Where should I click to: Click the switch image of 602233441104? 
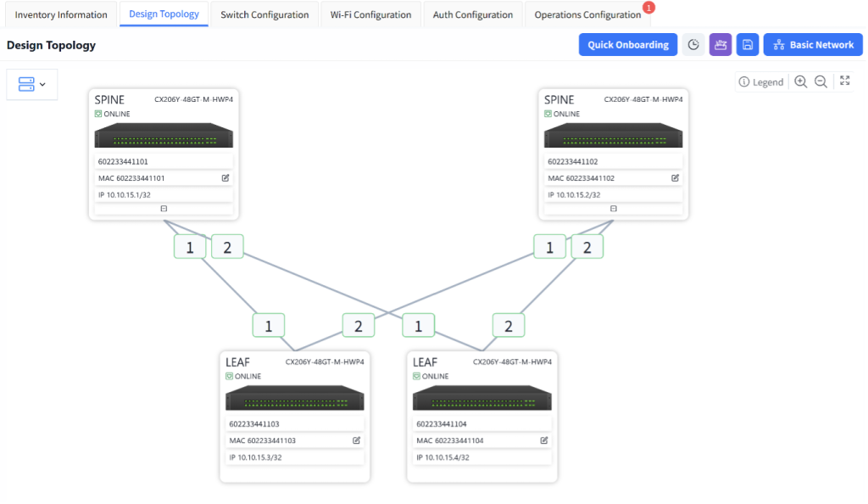click(x=482, y=398)
